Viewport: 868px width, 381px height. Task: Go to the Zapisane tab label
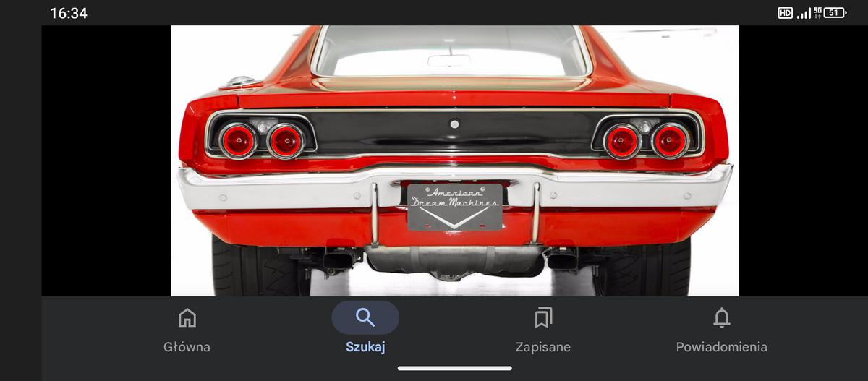point(543,347)
